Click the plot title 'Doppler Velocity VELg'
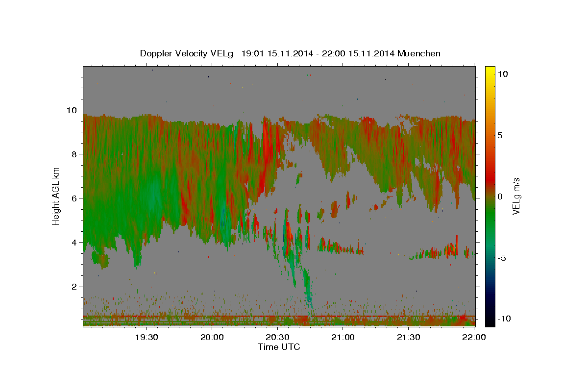The width and height of the screenshot is (588, 392). (188, 53)
